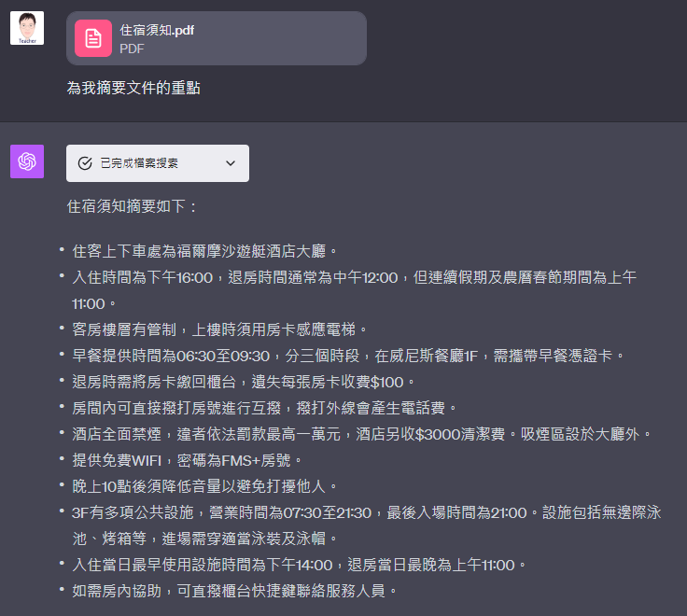Click the user message 為我摘要文件的重點
The image size is (687, 616).
tap(133, 88)
